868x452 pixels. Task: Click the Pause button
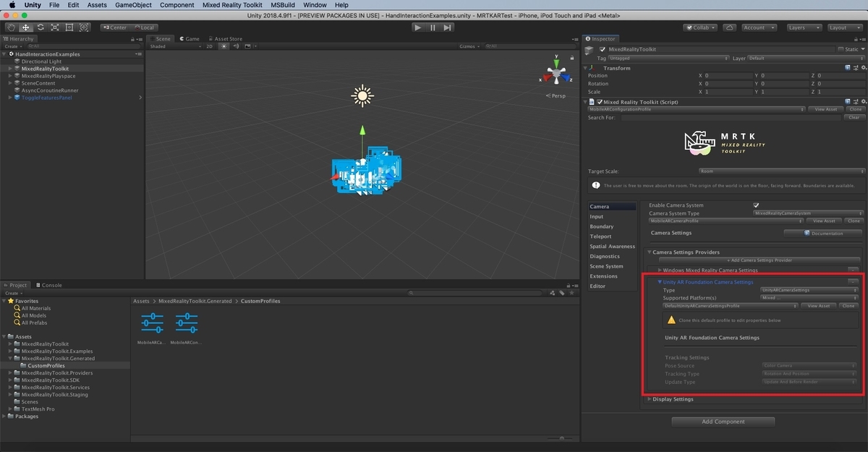coord(433,27)
